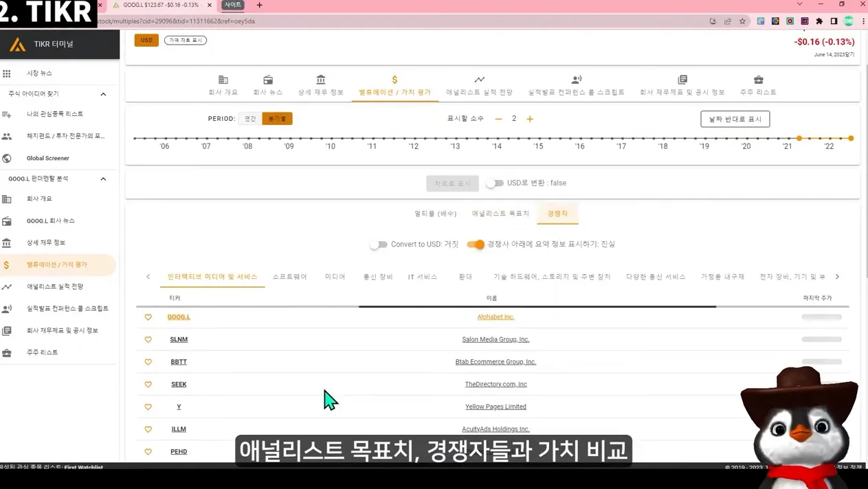The width and height of the screenshot is (868, 489).
Task: Click the start handle on the timeline slider
Action: (x=799, y=139)
